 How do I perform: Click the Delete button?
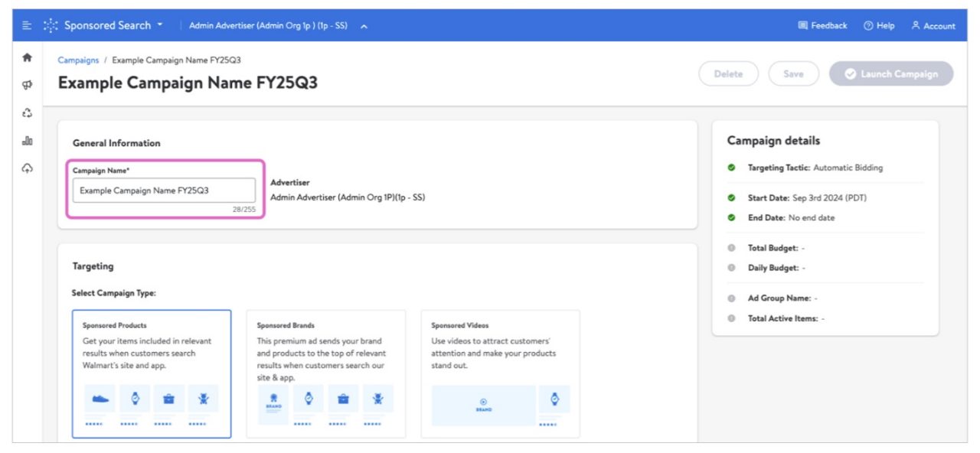click(x=728, y=74)
